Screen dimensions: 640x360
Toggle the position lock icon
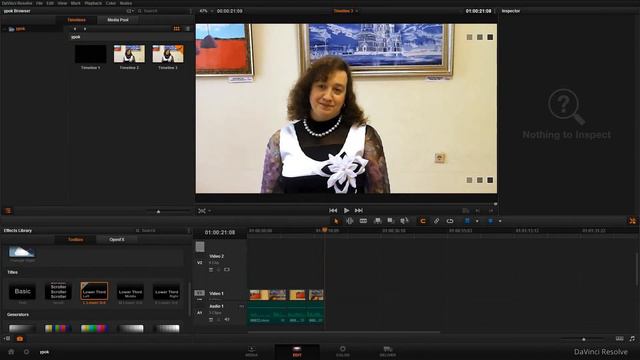click(x=450, y=221)
